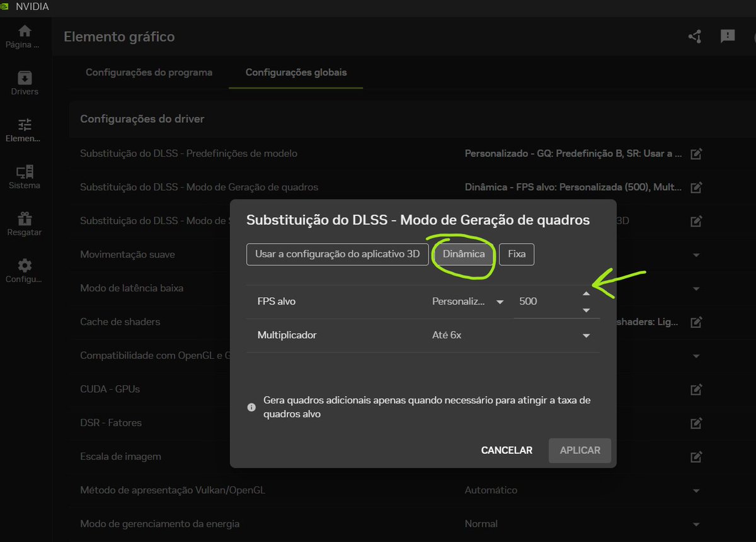Image resolution: width=756 pixels, height=542 pixels.
Task: Click the Modo de latência baixa label
Action: (x=132, y=288)
